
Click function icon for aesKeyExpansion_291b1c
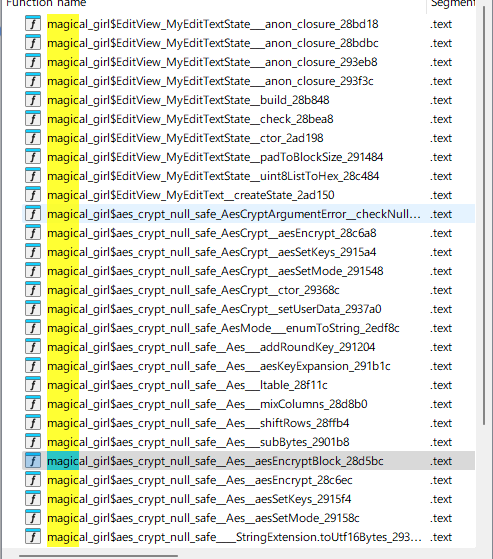[x=33, y=366]
